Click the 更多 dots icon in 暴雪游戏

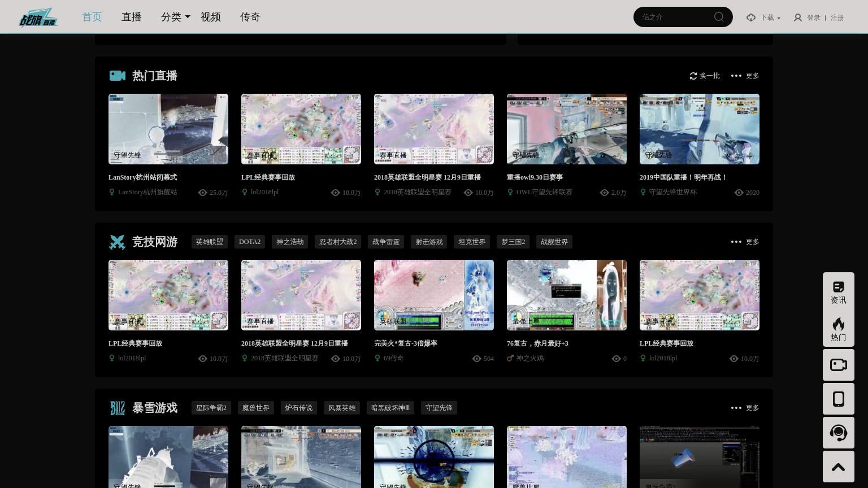pos(736,408)
